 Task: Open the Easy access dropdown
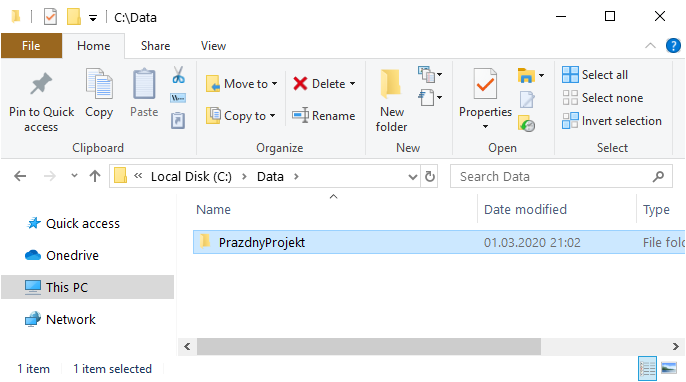click(x=430, y=97)
